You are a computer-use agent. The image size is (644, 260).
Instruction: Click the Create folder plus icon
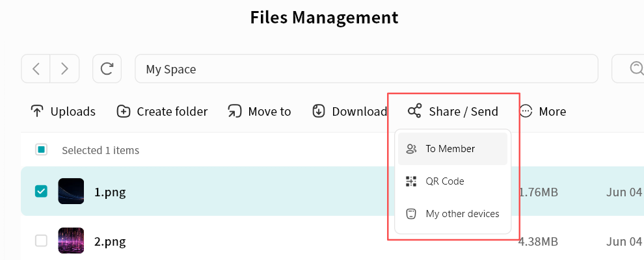(x=124, y=111)
